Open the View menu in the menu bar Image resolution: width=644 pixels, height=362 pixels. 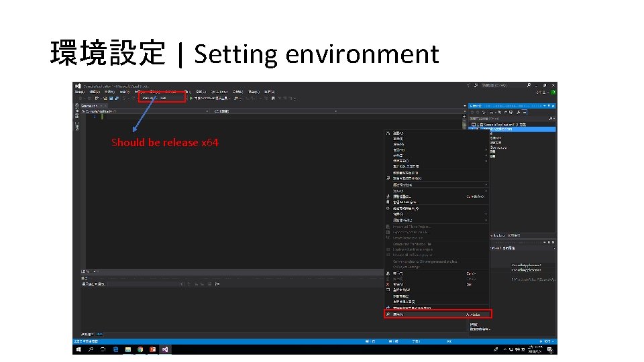pos(109,92)
